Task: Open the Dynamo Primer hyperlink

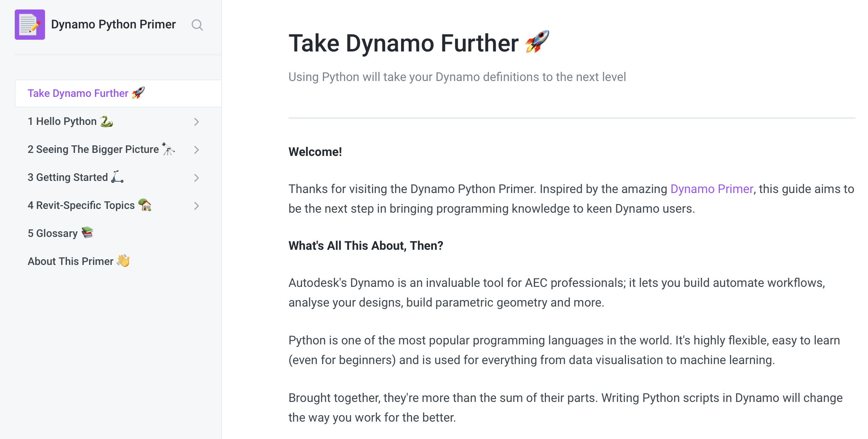Action: (711, 189)
